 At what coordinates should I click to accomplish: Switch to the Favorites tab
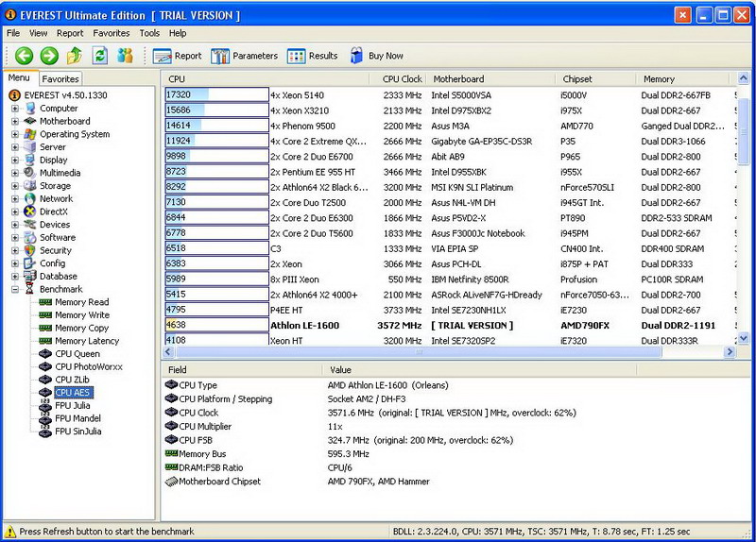click(x=60, y=78)
